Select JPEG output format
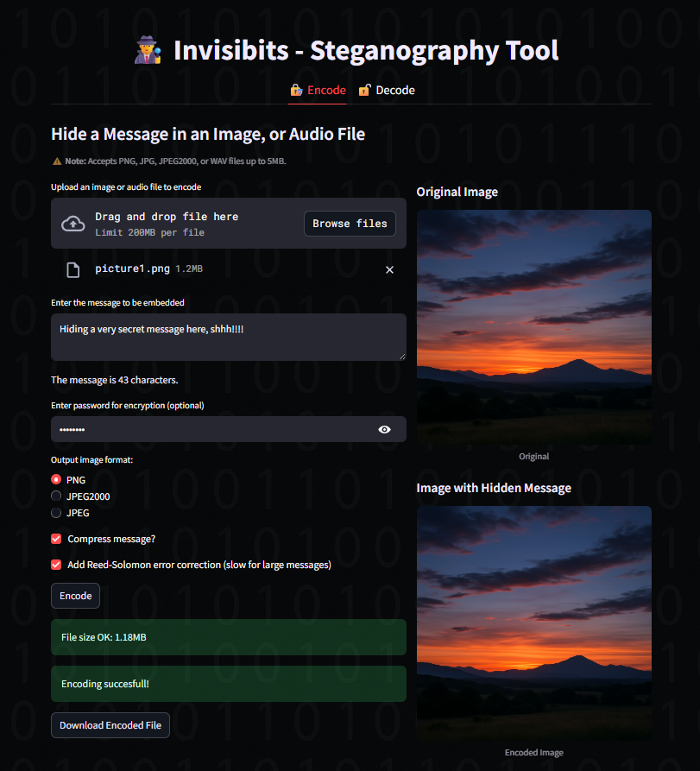 56,512
